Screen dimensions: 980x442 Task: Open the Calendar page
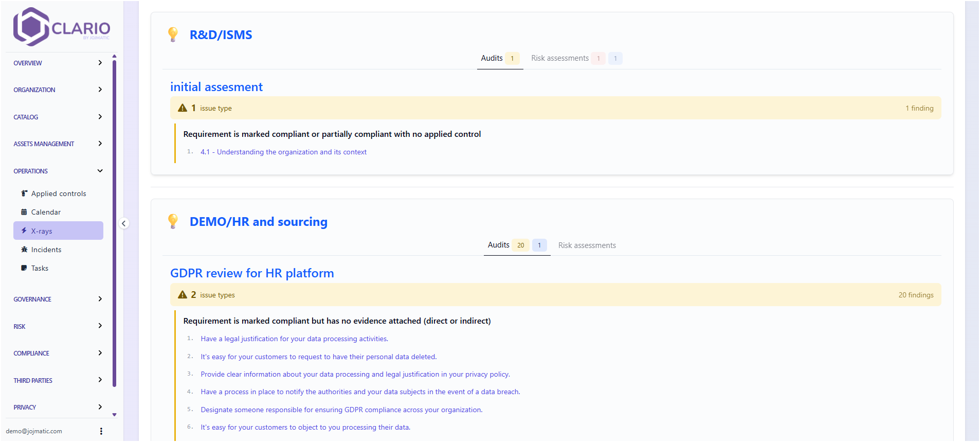[x=46, y=212]
